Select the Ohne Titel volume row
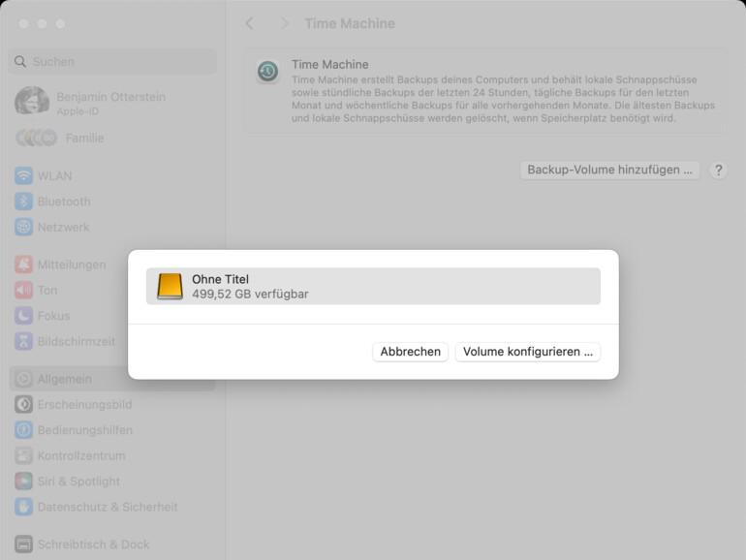Screen dimensions: 746x560 373,286
